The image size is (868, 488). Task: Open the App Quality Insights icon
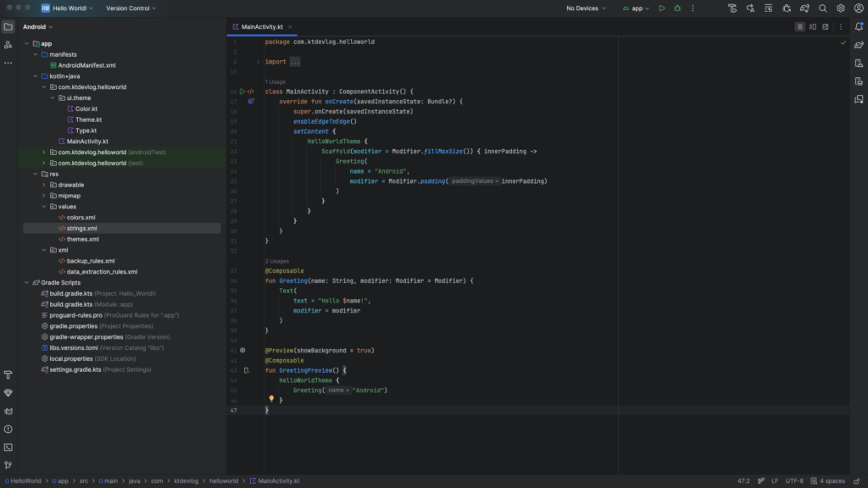click(8, 393)
